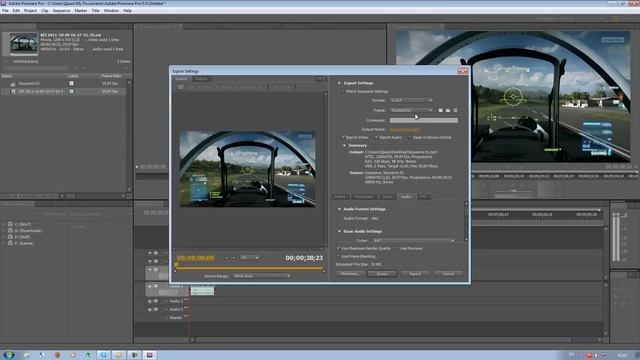
Task: Open the Format dropdown in Export Settings
Action: pyautogui.click(x=411, y=100)
